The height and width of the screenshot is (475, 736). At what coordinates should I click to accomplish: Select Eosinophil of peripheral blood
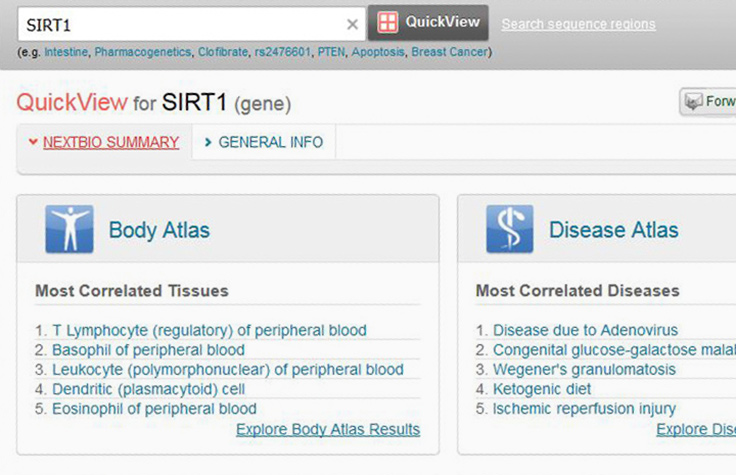pyautogui.click(x=154, y=408)
